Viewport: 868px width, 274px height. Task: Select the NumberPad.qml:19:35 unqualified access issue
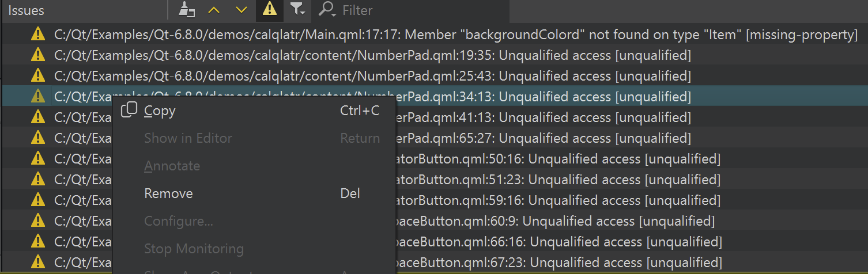(434, 55)
